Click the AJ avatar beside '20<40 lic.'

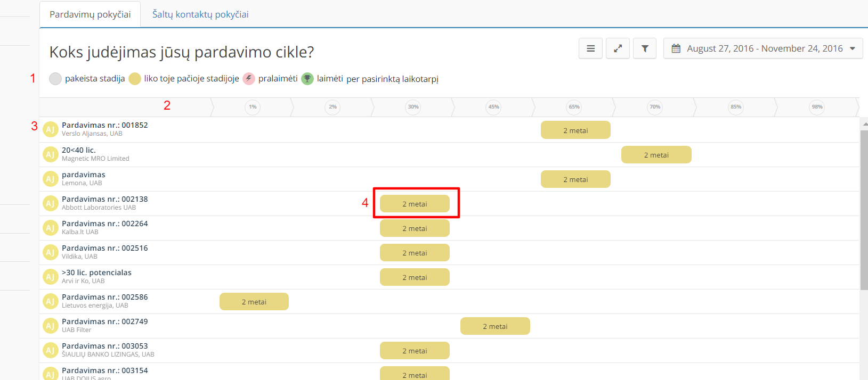50,154
